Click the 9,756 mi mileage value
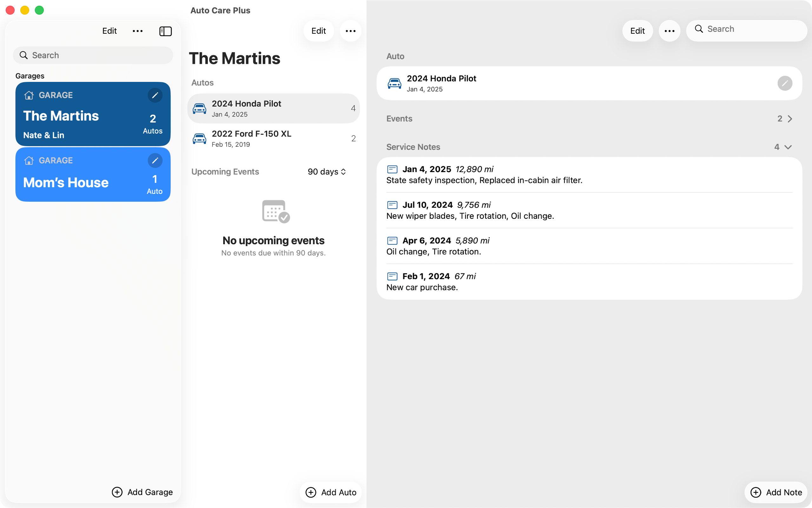 click(x=474, y=205)
